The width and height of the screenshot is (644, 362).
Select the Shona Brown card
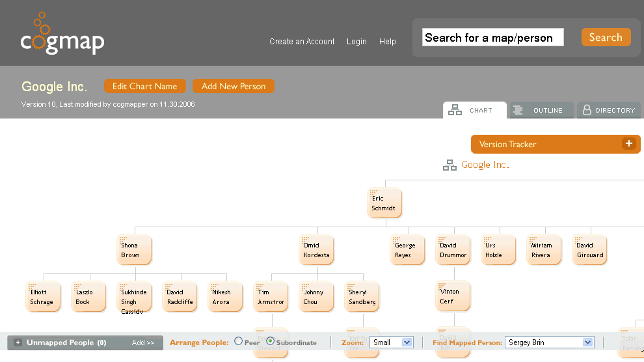click(134, 250)
